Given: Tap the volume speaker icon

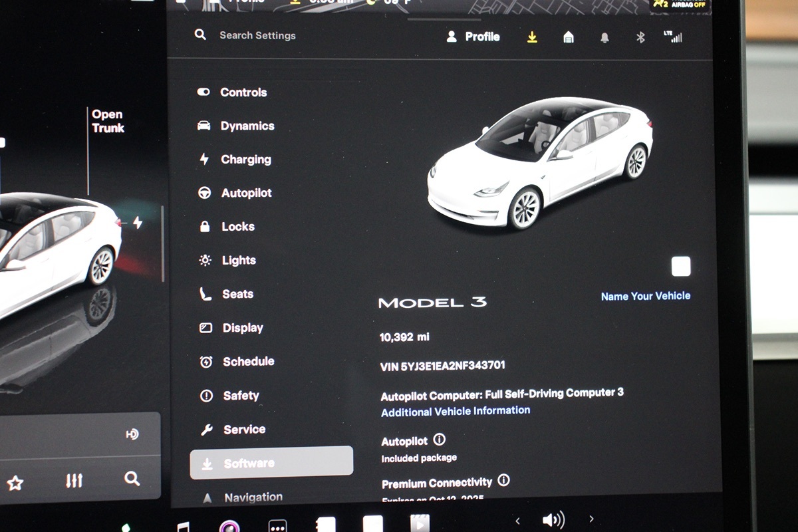Looking at the screenshot, I should click(553, 519).
